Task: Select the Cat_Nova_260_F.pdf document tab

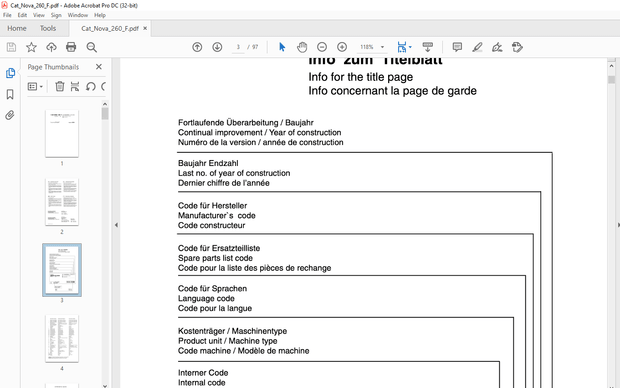Action: click(110, 28)
